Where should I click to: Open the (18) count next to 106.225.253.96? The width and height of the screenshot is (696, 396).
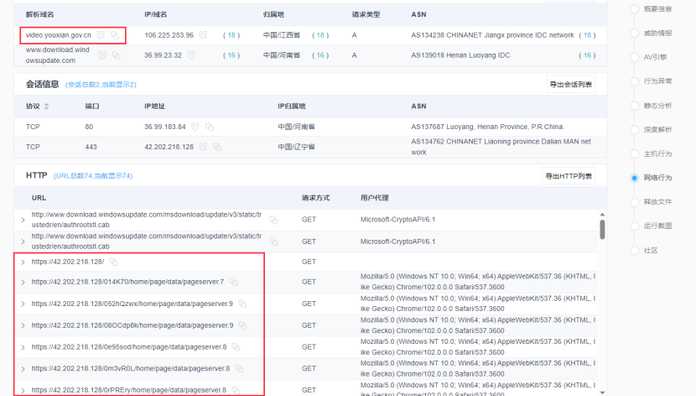pyautogui.click(x=231, y=35)
